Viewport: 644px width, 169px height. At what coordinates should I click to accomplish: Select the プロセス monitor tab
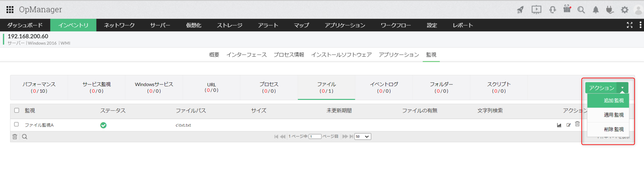click(x=269, y=87)
